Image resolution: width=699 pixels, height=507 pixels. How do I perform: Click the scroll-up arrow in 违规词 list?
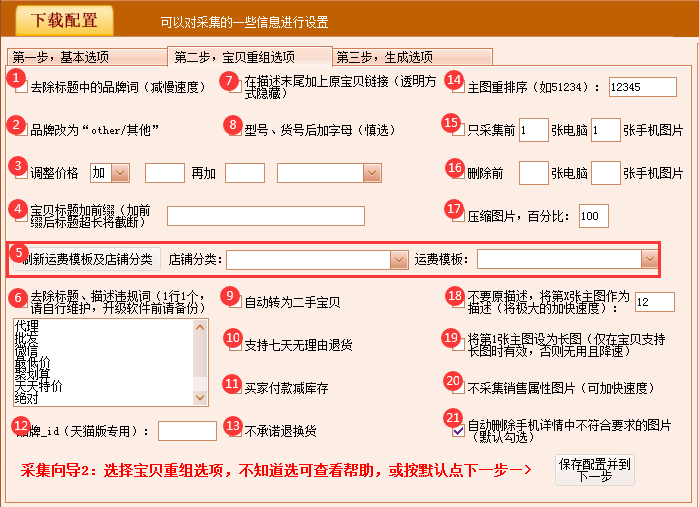[x=200, y=327]
